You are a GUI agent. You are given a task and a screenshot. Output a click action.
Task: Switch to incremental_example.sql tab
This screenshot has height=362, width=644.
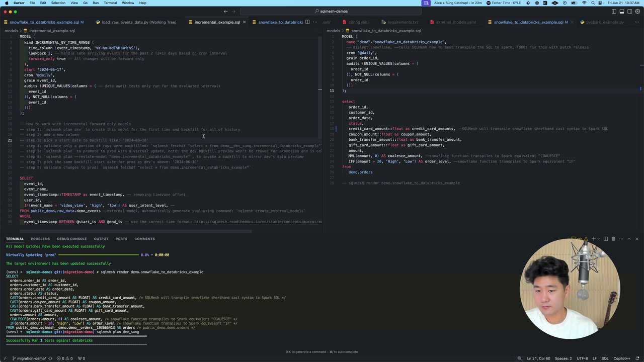click(217, 22)
